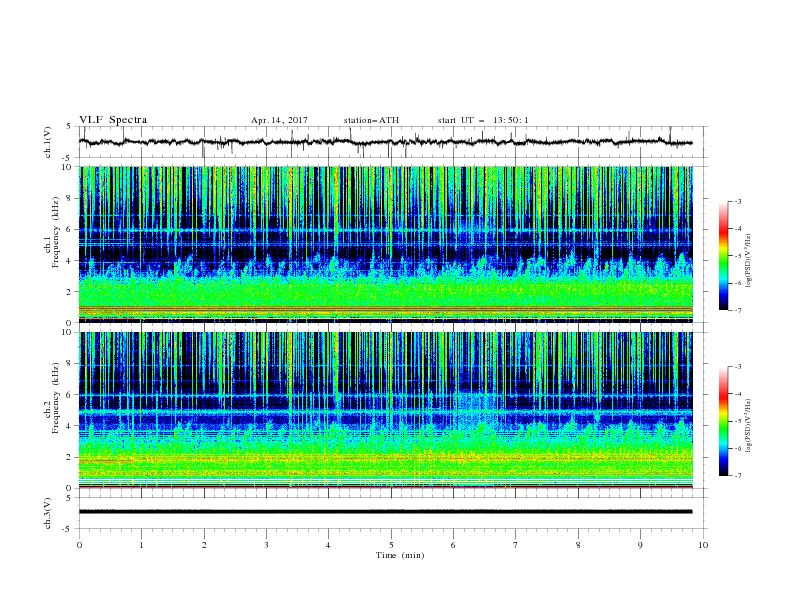Click the '-7' value on ch.2 colorbar
This screenshot has height=612, width=792.
[737, 475]
